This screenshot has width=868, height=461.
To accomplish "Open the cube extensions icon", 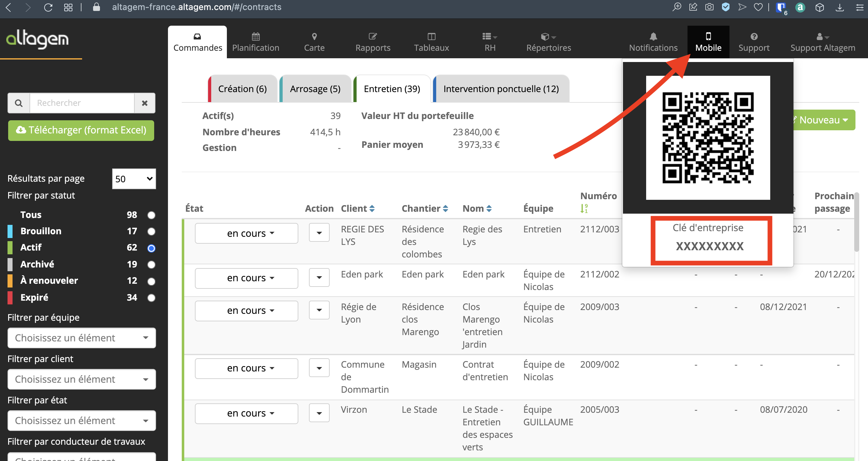I will point(820,7).
